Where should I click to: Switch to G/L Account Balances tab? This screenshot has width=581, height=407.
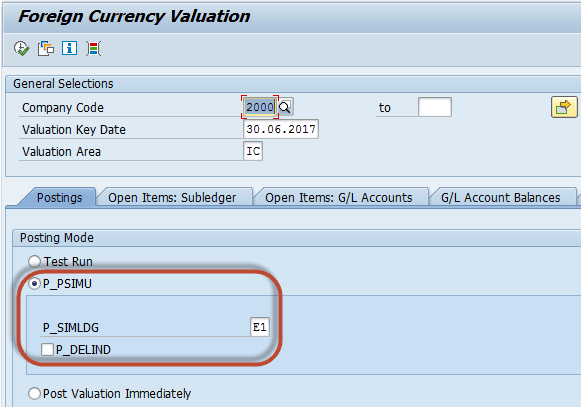pos(501,198)
